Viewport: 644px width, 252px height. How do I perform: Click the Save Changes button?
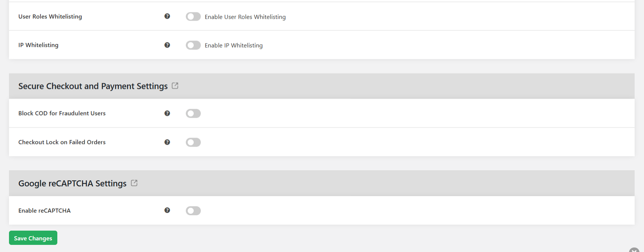(x=33, y=238)
